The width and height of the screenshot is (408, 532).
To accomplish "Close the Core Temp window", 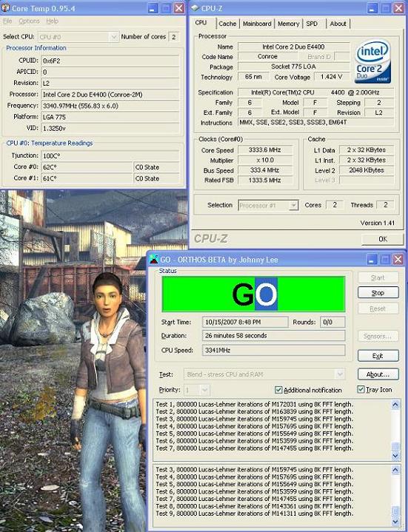I will (x=179, y=8).
